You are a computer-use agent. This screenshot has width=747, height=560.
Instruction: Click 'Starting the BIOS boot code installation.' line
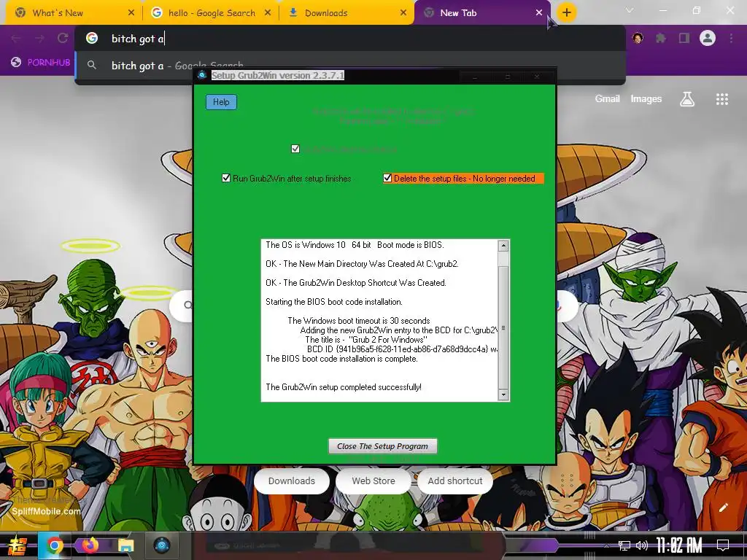(x=334, y=301)
